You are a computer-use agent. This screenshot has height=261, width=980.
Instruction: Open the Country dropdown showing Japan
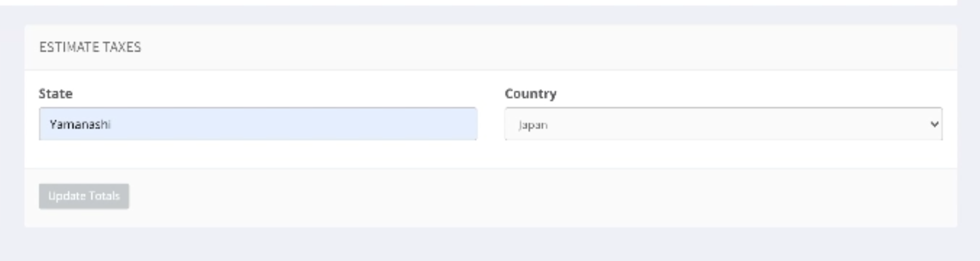click(x=723, y=124)
